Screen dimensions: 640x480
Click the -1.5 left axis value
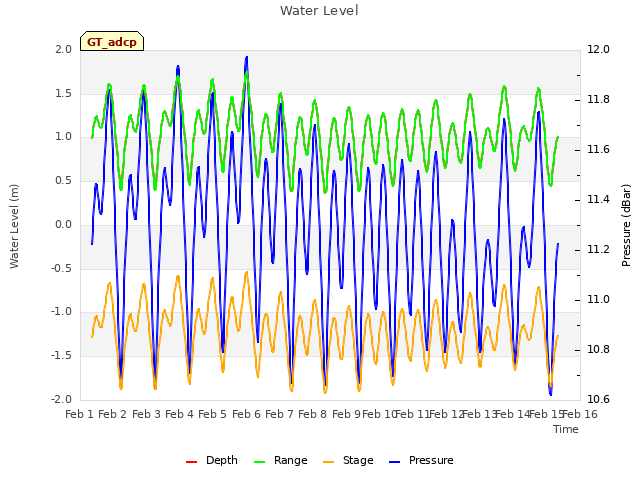tap(61, 356)
